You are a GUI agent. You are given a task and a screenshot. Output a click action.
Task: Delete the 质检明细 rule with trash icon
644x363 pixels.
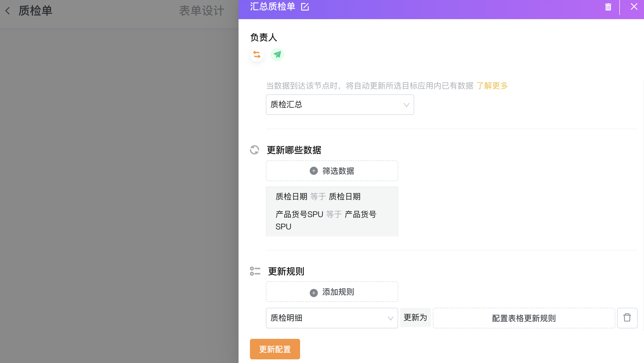pos(627,318)
